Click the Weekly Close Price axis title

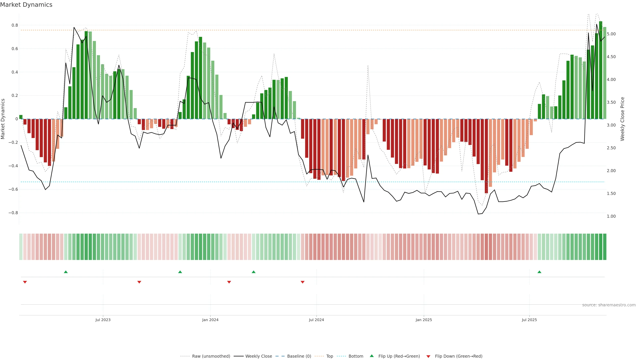622,119
